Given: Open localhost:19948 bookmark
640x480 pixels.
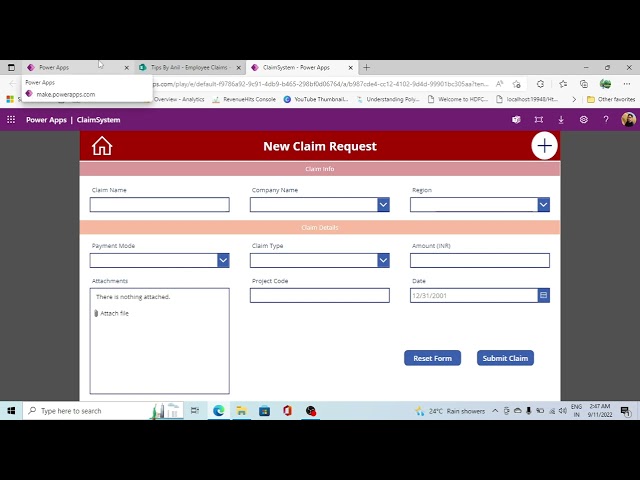Looking at the screenshot, I should (527, 99).
